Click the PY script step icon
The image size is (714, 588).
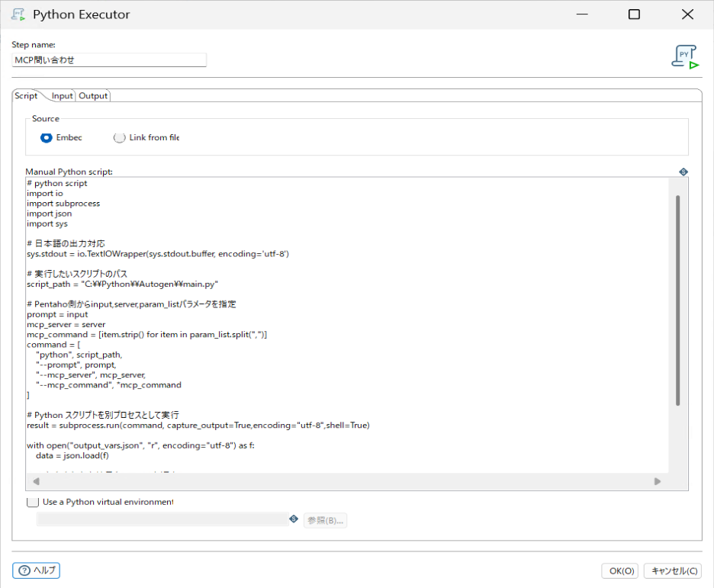click(685, 57)
